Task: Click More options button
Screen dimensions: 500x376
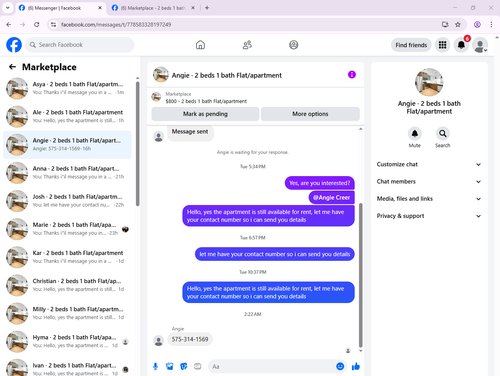Action: [x=310, y=114]
